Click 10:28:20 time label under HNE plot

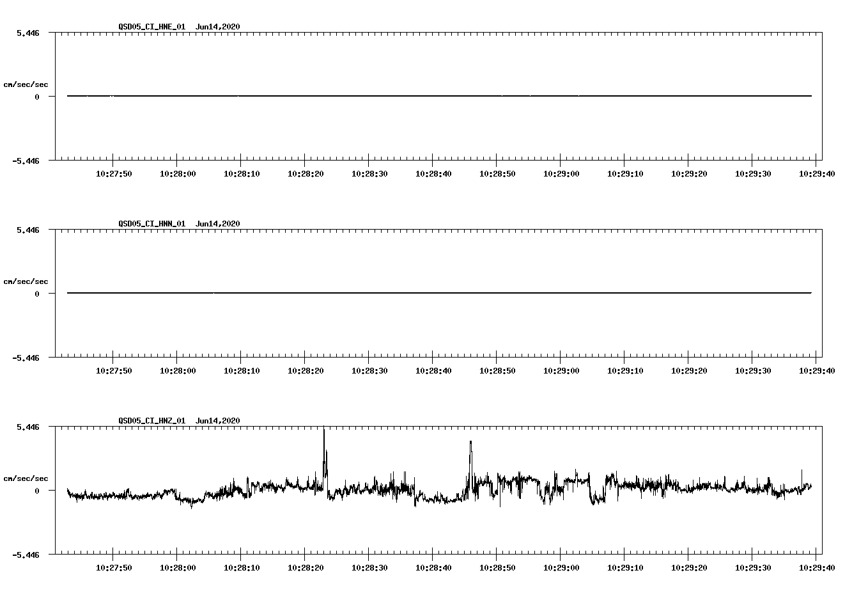306,173
